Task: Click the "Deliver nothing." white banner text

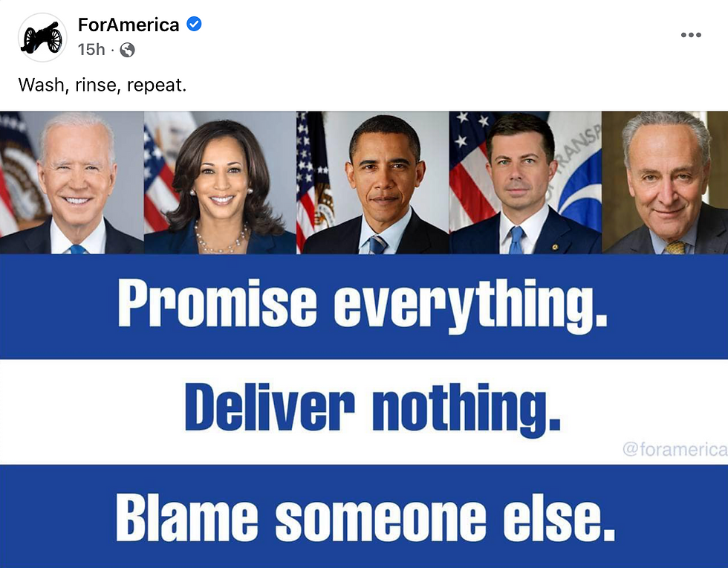Action: (373, 408)
